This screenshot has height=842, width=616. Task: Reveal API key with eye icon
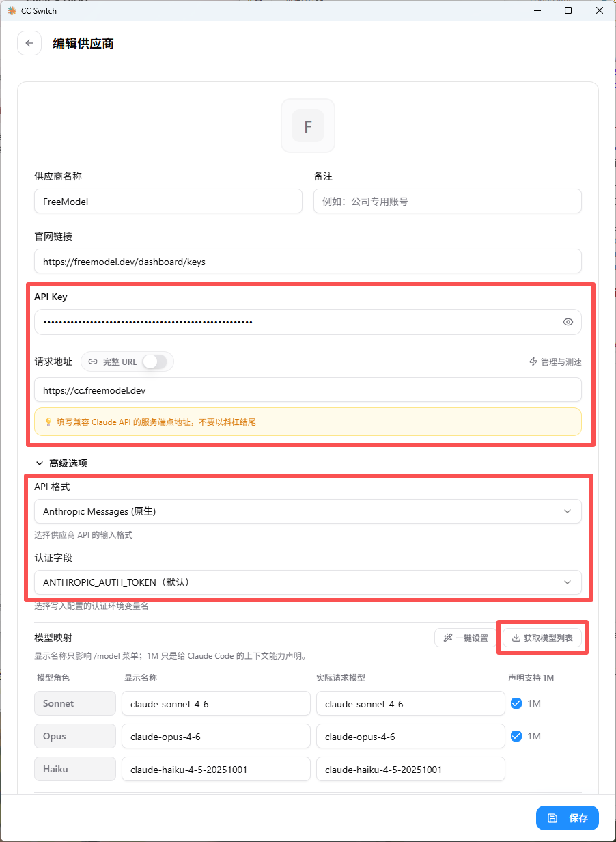click(568, 322)
